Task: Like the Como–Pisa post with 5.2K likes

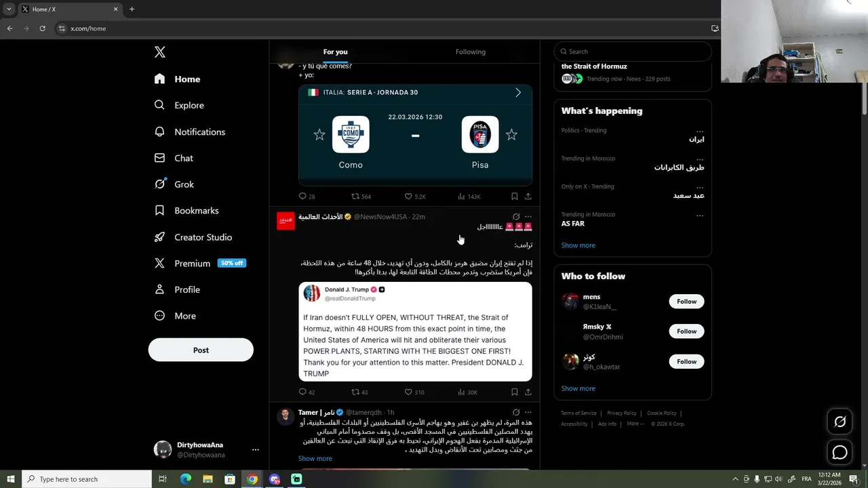Action: click(415, 197)
